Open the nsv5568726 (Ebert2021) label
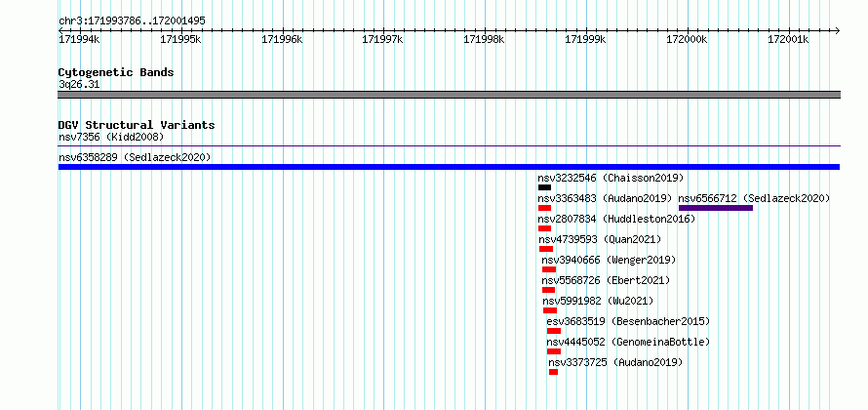This screenshot has width=868, height=410. pyautogui.click(x=606, y=280)
